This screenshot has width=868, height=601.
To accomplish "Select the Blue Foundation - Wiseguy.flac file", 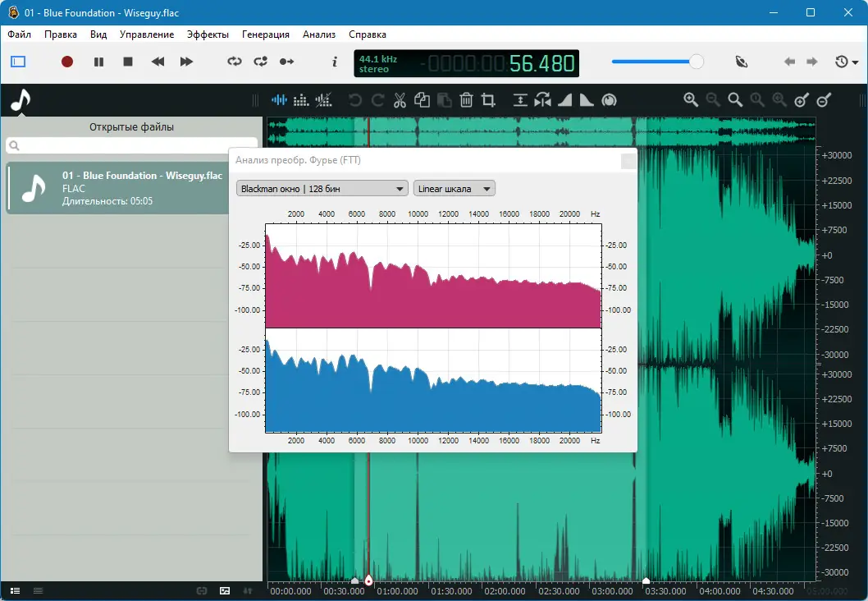I will 117,188.
